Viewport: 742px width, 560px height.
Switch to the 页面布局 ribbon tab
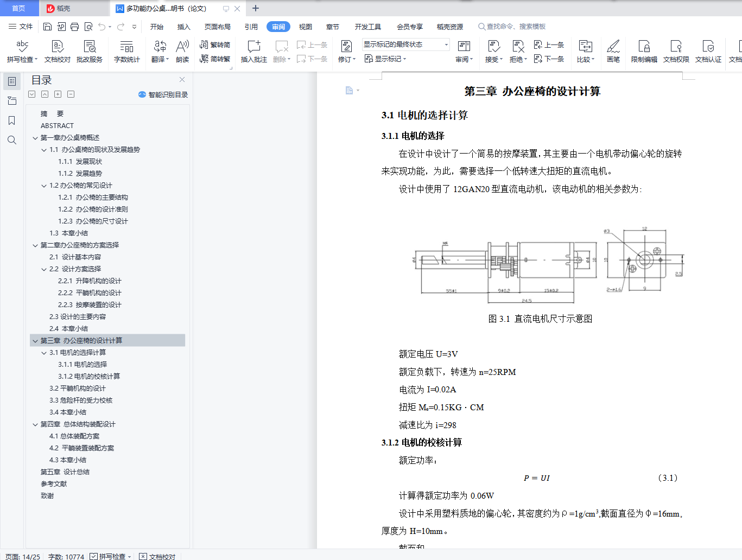click(218, 27)
